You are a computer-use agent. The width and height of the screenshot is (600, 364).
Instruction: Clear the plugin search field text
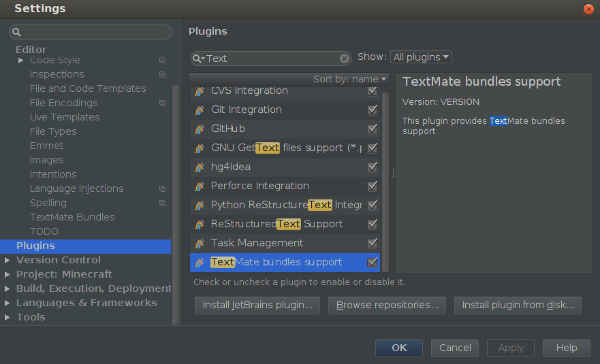pos(345,59)
